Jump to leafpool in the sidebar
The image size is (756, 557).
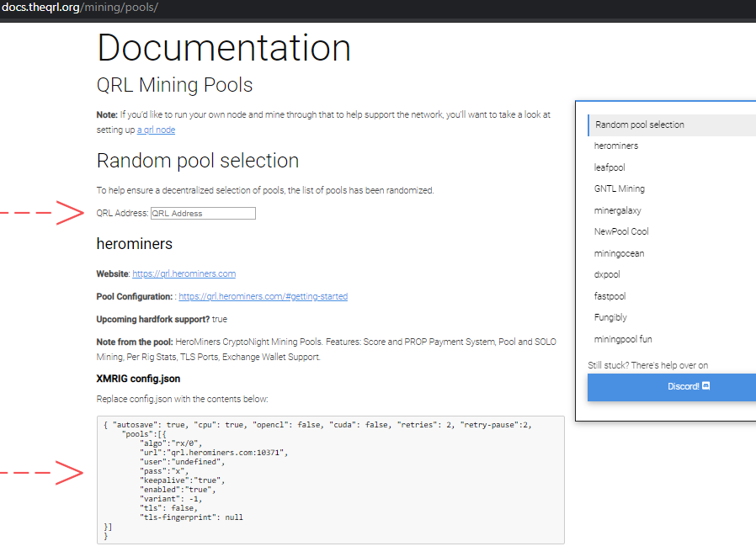click(x=610, y=167)
